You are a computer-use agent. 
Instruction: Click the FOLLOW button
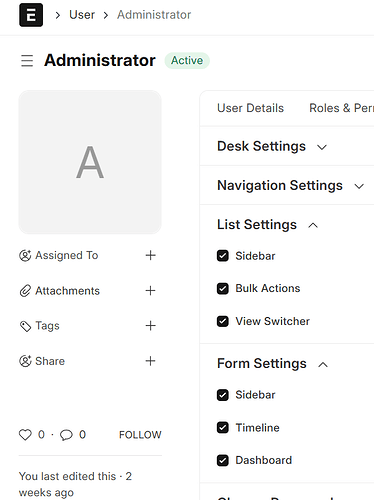pos(140,435)
